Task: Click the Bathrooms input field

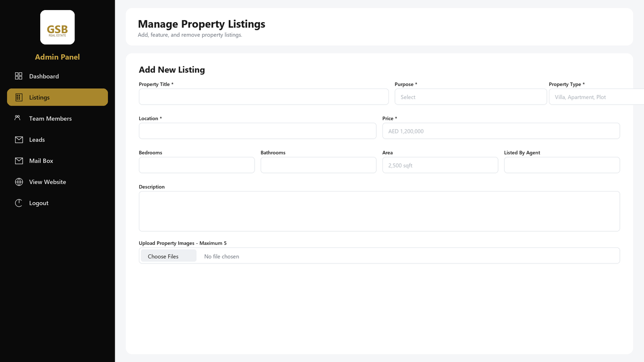Action: pyautogui.click(x=318, y=165)
